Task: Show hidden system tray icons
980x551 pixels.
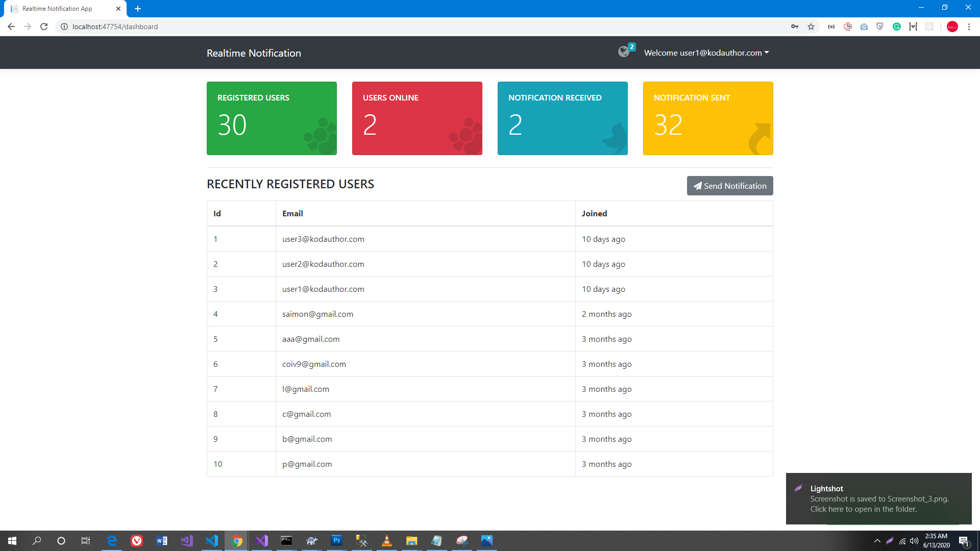Action: click(877, 541)
